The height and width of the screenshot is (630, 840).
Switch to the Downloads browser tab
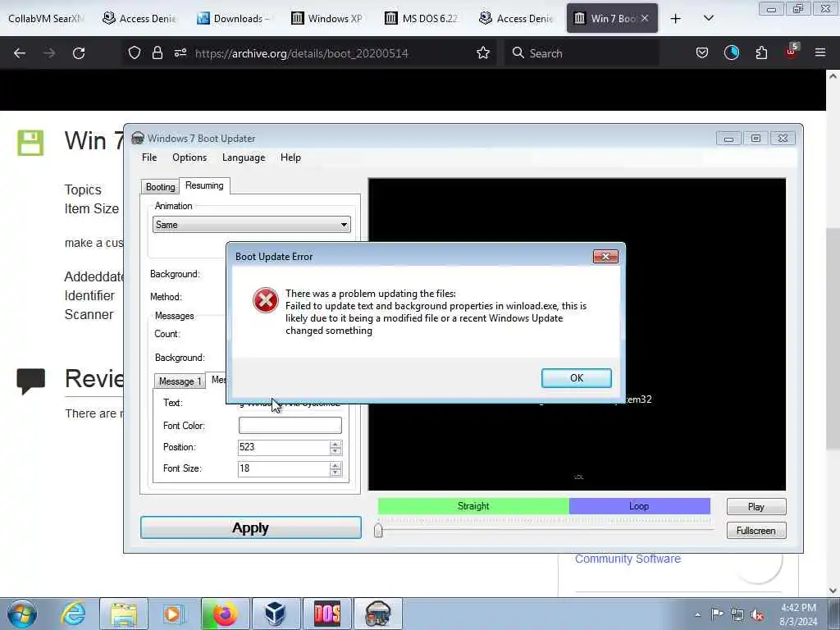232,18
